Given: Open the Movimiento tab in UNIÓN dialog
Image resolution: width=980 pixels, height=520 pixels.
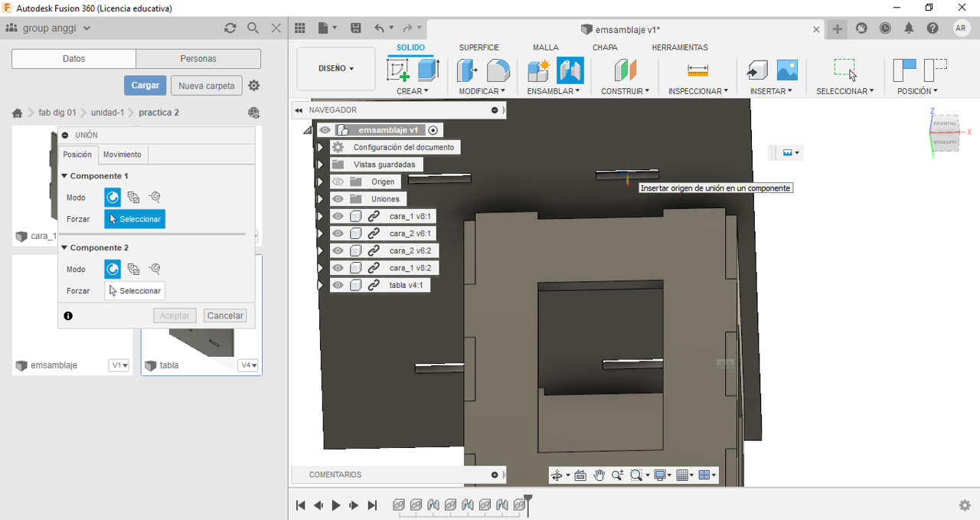Looking at the screenshot, I should (x=122, y=155).
